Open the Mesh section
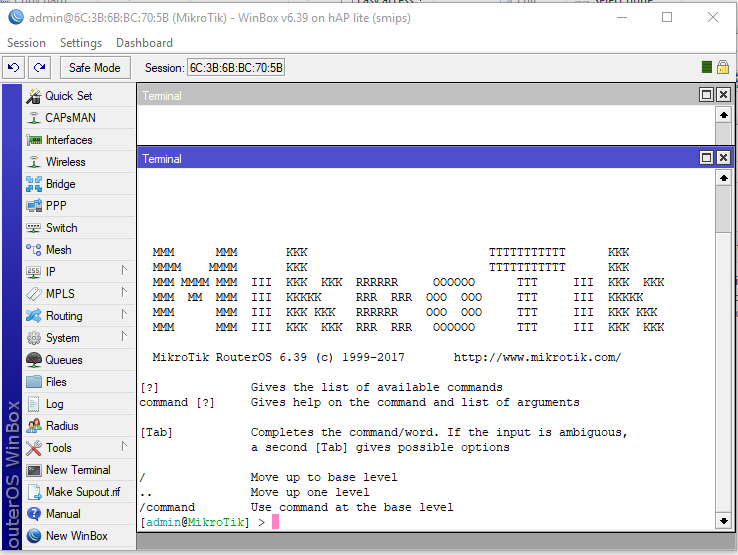Screen dimensions: 738x555 [x=79, y=250]
